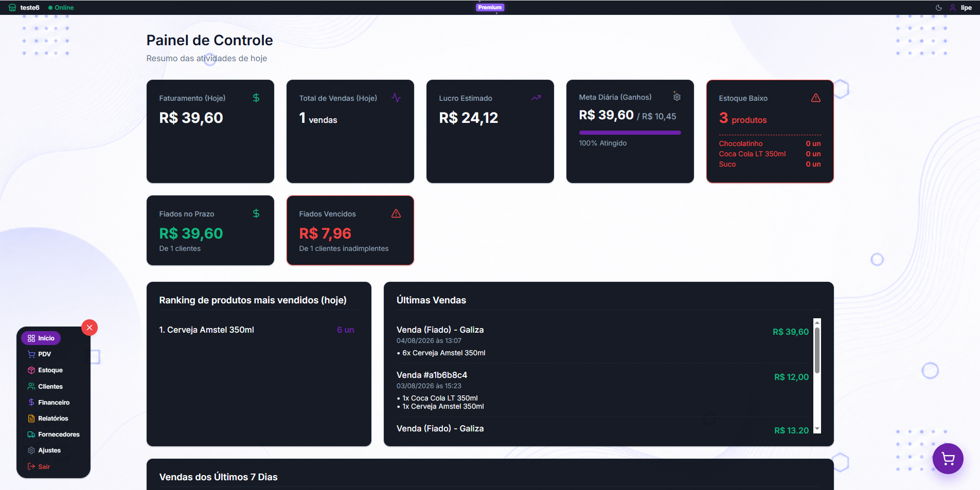Open Relatórios in the sidebar menu
This screenshot has width=980, height=490.
point(48,419)
